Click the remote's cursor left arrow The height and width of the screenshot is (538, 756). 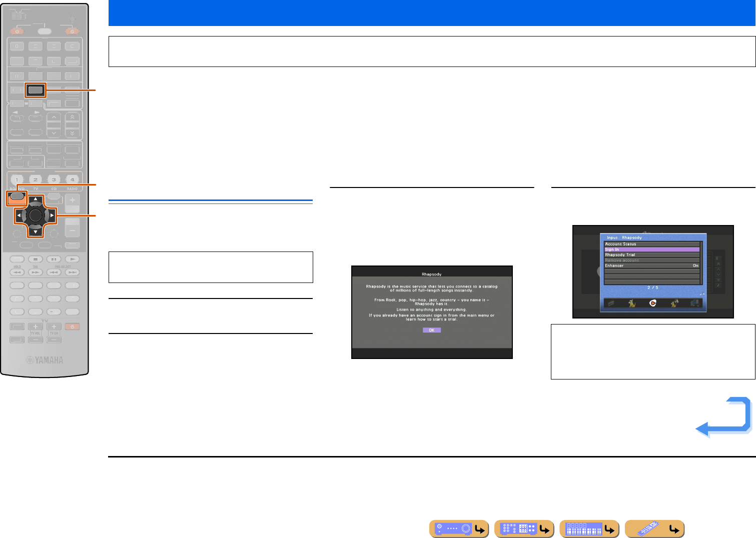coord(19,215)
